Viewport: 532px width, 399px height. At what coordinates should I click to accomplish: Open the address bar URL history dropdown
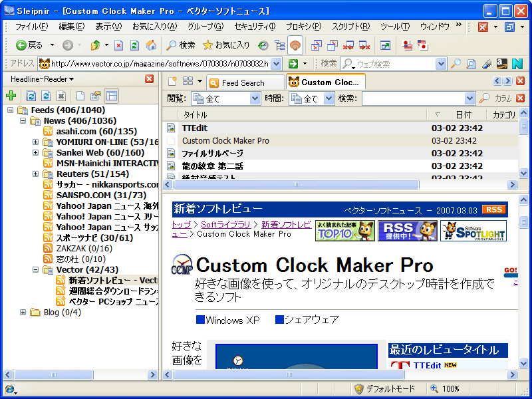tap(277, 63)
